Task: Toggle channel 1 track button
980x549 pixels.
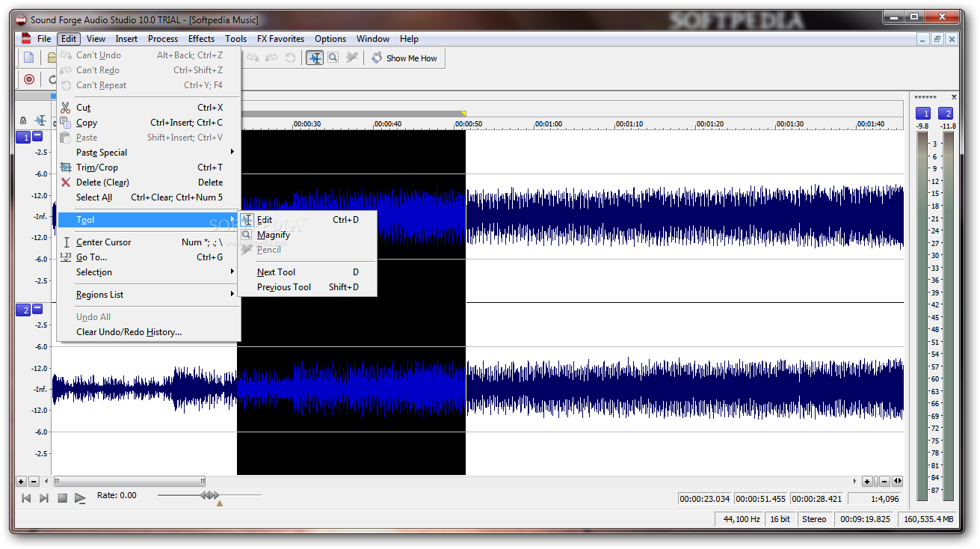Action: pyautogui.click(x=23, y=138)
